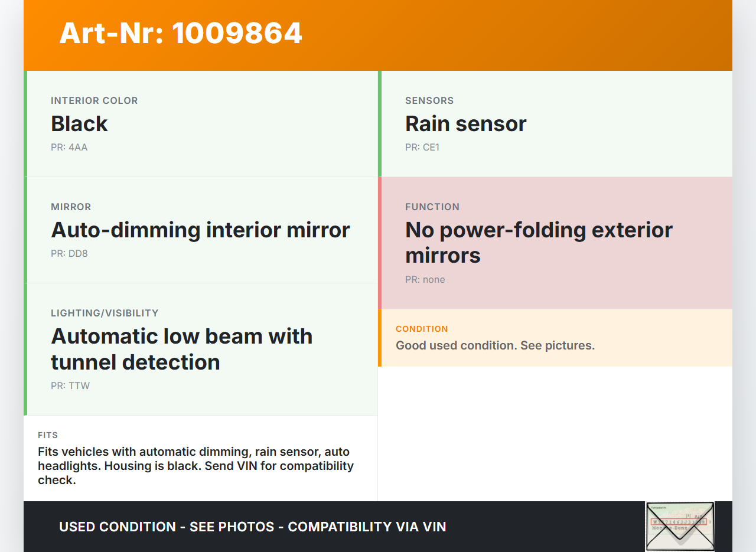Click the PR: DD8 code text

point(69,254)
